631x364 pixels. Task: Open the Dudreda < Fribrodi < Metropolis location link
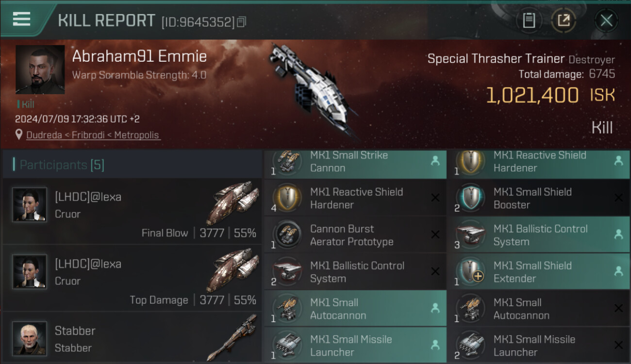(93, 135)
